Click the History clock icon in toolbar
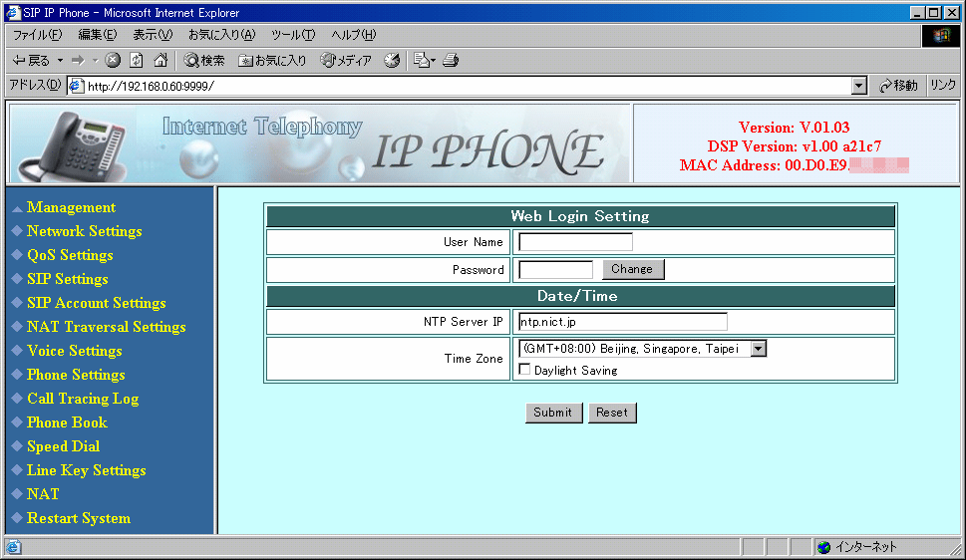This screenshot has width=966, height=560. click(392, 61)
